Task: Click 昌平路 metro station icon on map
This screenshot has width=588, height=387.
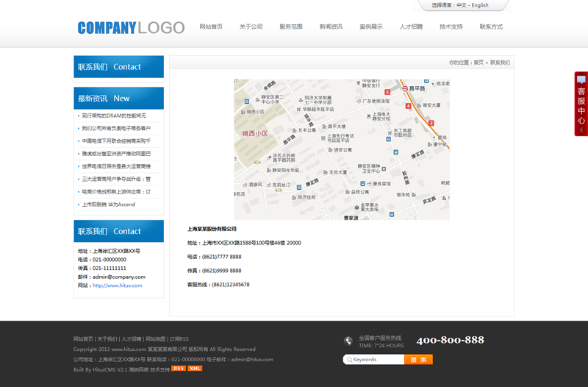Action: [x=405, y=88]
